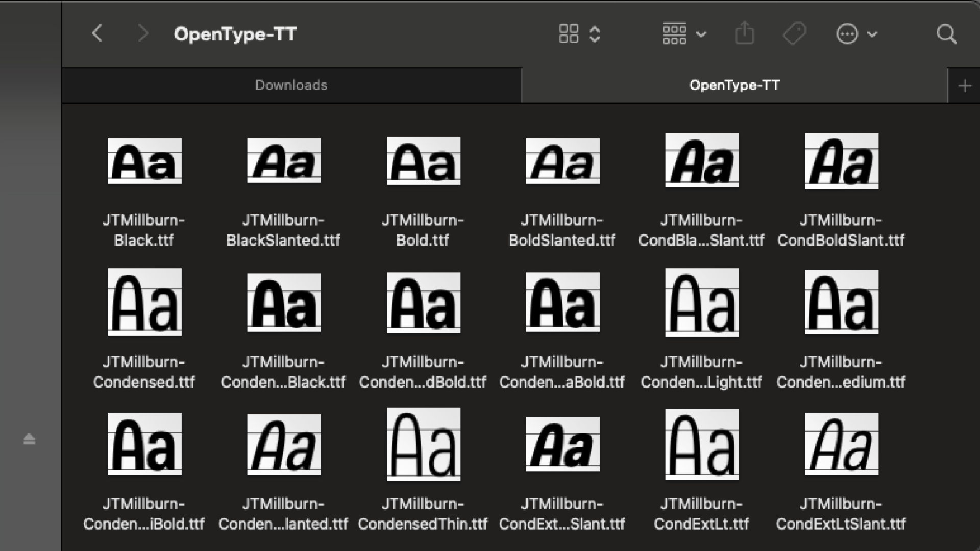Select Conden...Black.ttf font icon
This screenshot has width=980, height=551.
coord(284,303)
